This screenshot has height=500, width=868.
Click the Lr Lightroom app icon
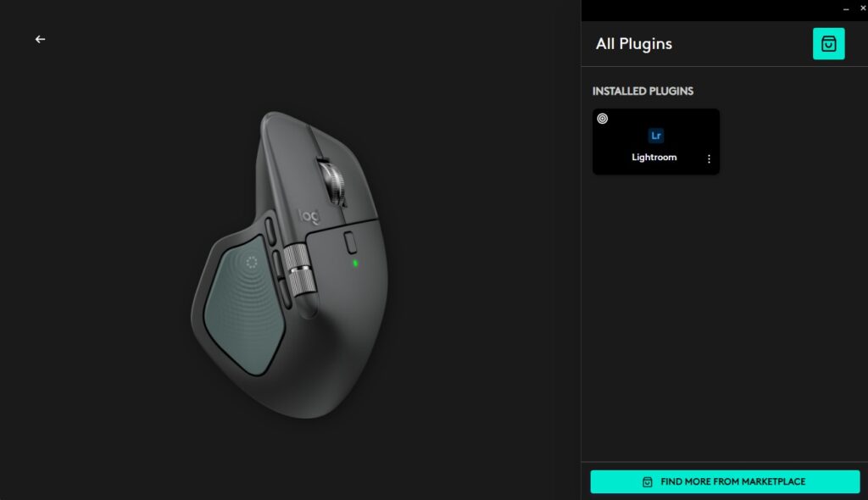tap(655, 136)
